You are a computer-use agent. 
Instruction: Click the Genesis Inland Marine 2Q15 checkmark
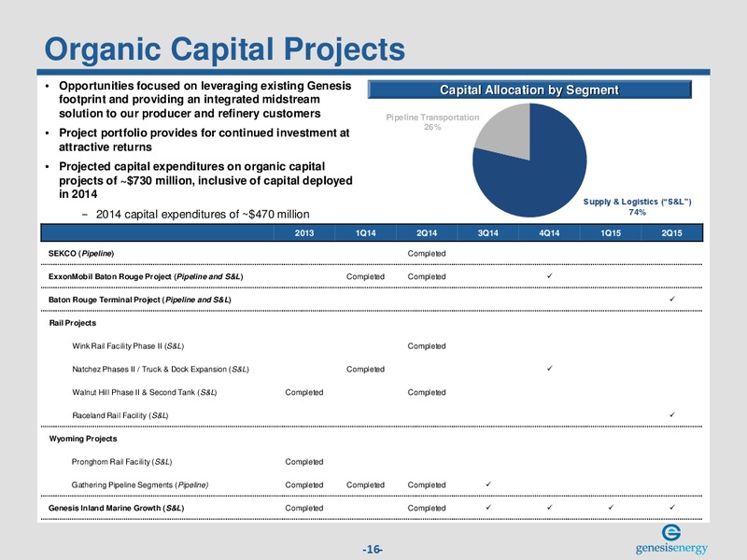tap(671, 507)
